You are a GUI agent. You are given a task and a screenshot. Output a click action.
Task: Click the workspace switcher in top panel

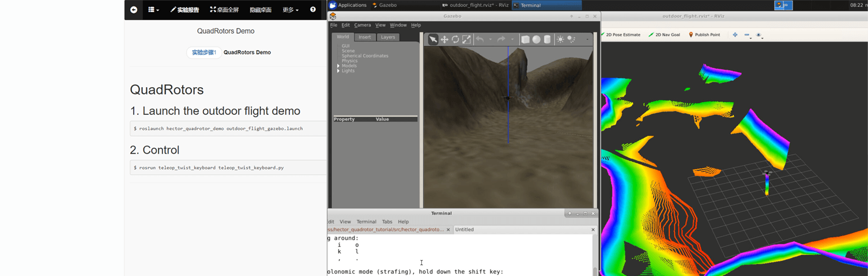(783, 5)
